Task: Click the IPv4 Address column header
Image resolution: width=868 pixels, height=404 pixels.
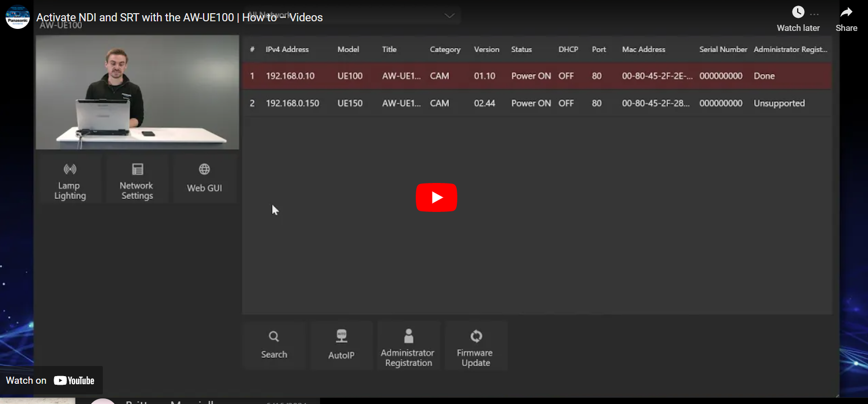Action: pyautogui.click(x=287, y=49)
